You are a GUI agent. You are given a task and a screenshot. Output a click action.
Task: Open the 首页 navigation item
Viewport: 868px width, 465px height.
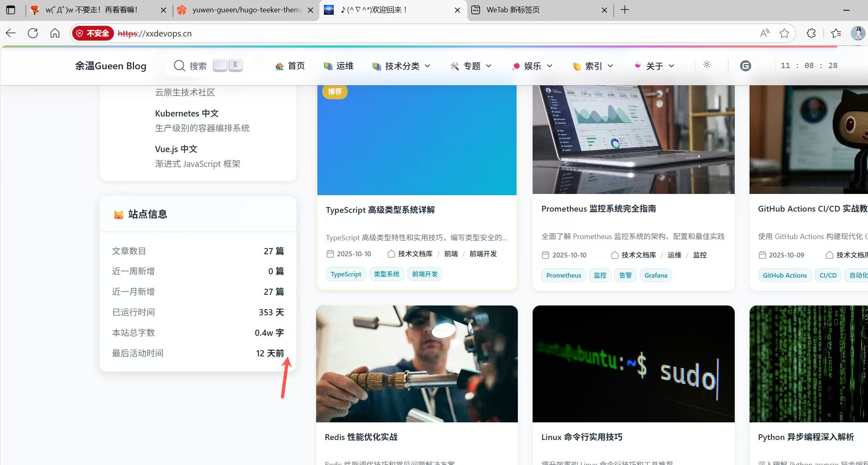(x=290, y=66)
